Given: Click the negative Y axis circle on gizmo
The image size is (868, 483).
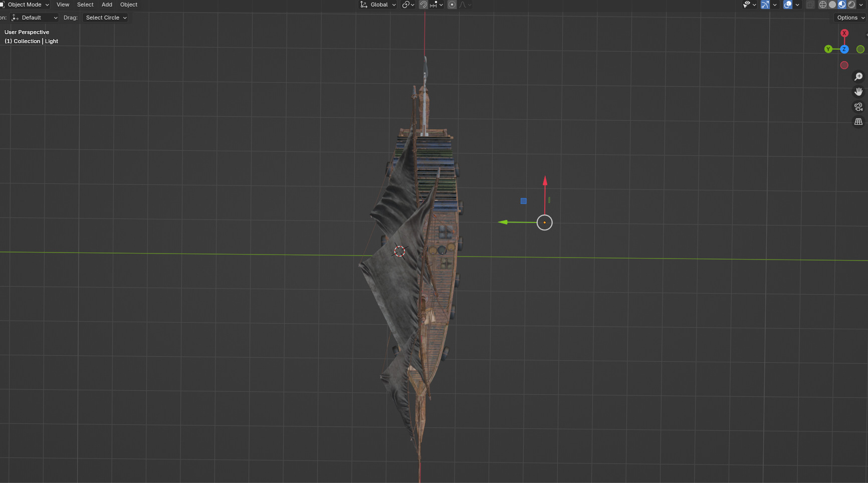Looking at the screenshot, I should [x=860, y=49].
